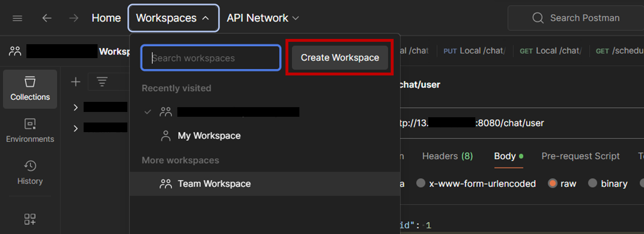
Task: Click the plus icon to add collection
Action: pyautogui.click(x=75, y=82)
